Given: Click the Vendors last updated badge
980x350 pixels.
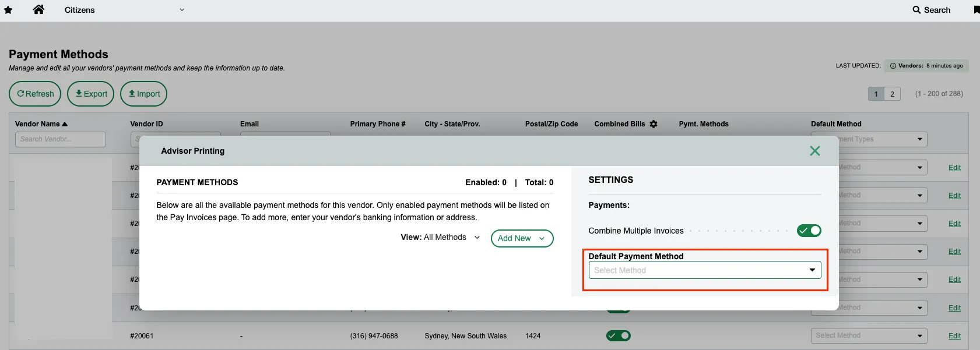Looking at the screenshot, I should [926, 66].
